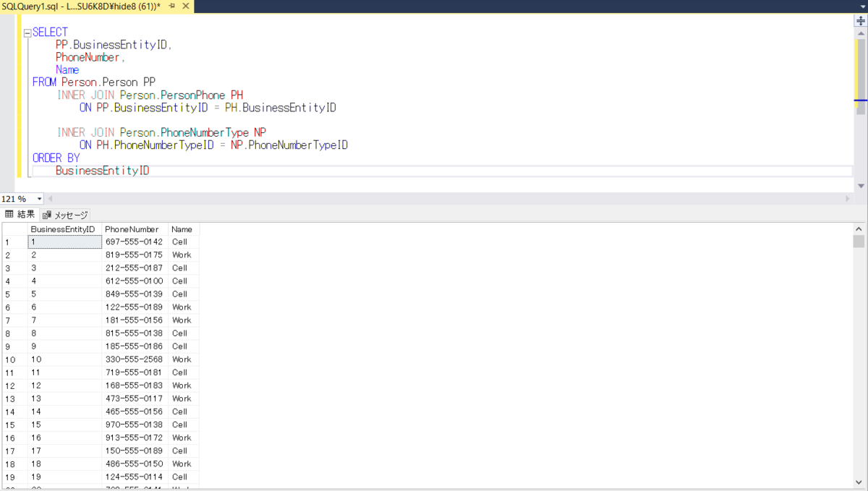Switch to the メッセージ tab
Viewport: 868px width, 491px height.
[x=65, y=215]
